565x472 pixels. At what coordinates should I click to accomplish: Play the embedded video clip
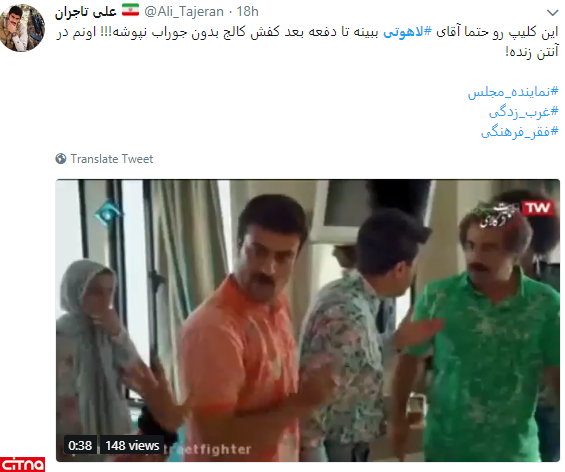pyautogui.click(x=308, y=320)
